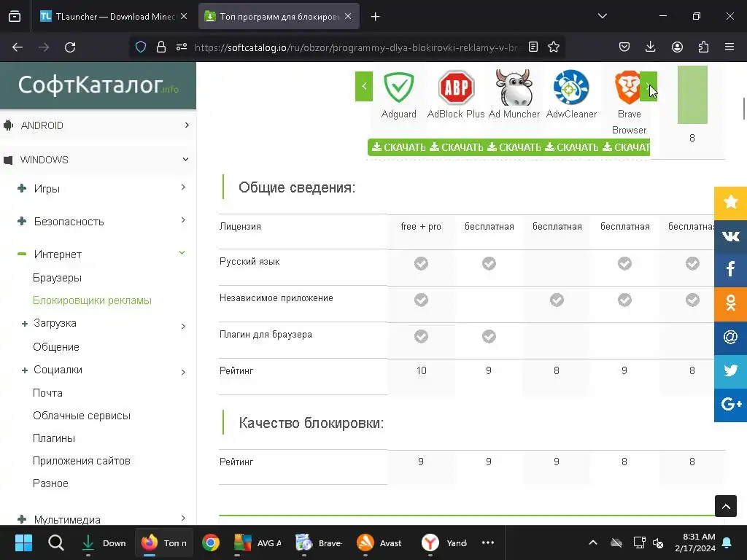This screenshot has width=747, height=560.
Task: Open the Ad Muncher cow icon
Action: [514, 87]
